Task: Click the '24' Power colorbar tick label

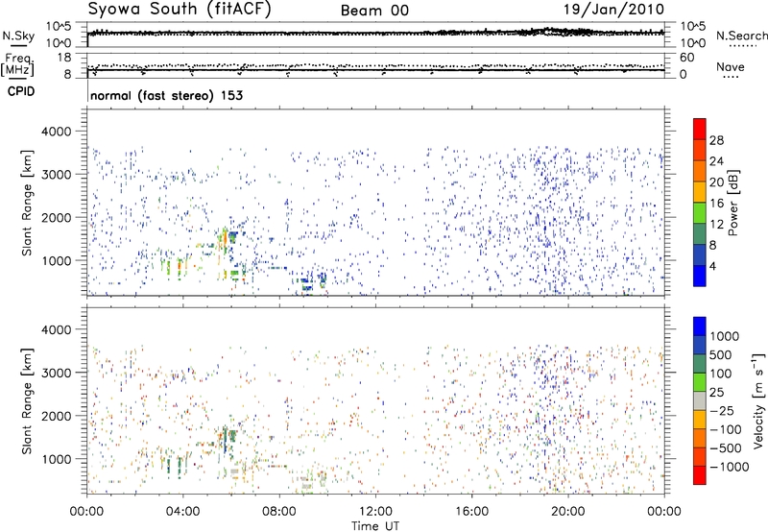Action: pyautogui.click(x=716, y=161)
